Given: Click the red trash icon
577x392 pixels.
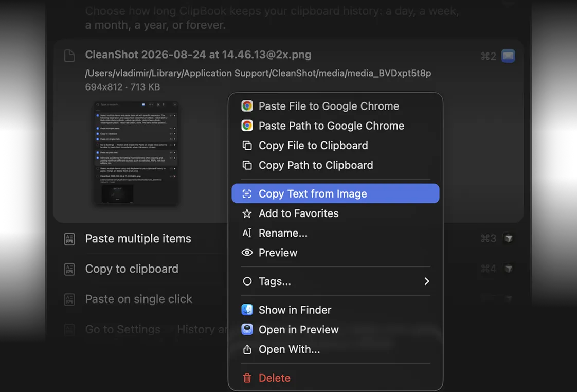Looking at the screenshot, I should [x=247, y=378].
